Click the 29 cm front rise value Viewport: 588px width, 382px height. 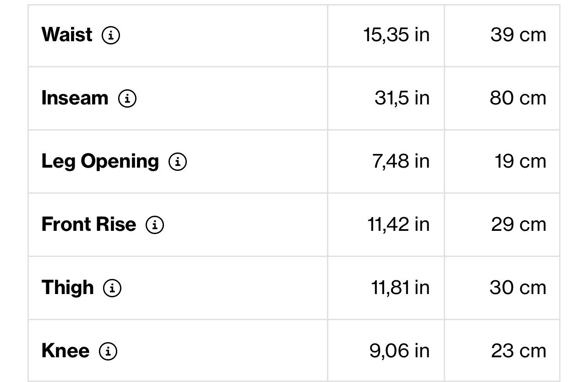pyautogui.click(x=519, y=224)
